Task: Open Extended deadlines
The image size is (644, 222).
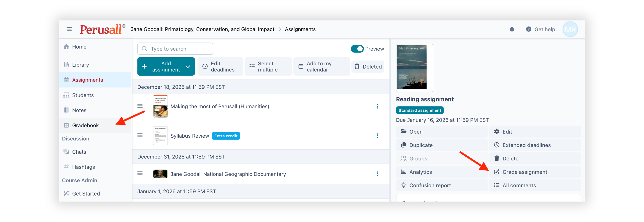Action: click(535, 145)
